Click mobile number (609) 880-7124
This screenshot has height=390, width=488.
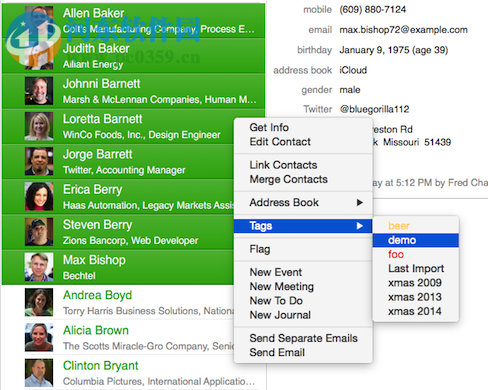coord(372,10)
